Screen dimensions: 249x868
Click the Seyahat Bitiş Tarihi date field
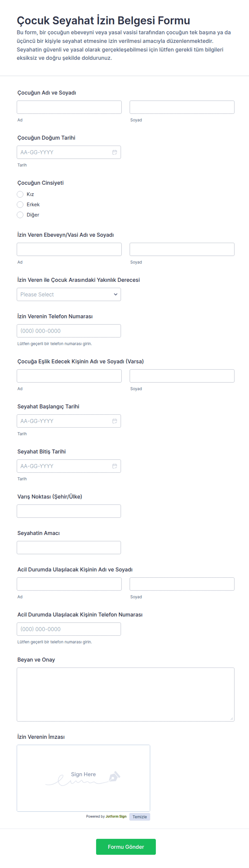(64, 466)
